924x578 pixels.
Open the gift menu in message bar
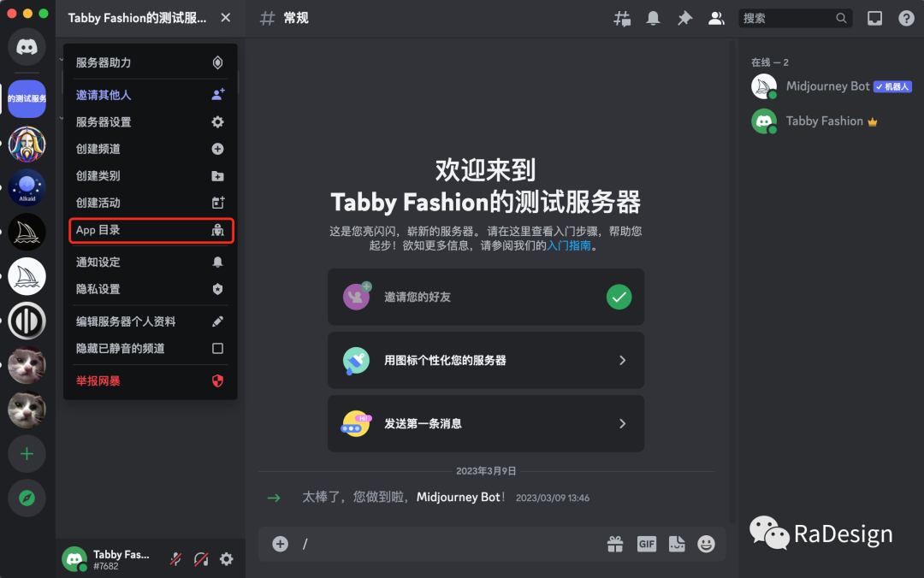(x=615, y=544)
